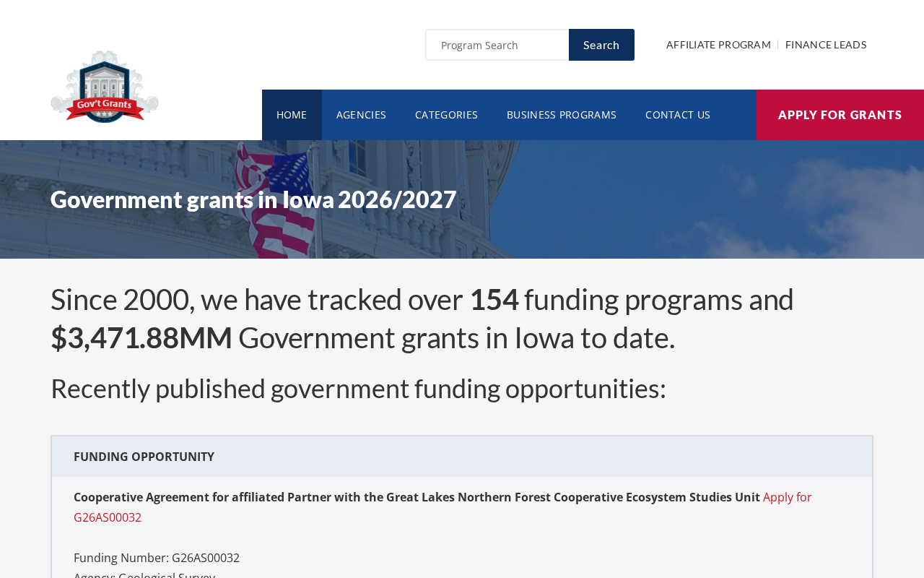
Task: Click the Cooperative Agreement opportunity title
Action: click(417, 497)
